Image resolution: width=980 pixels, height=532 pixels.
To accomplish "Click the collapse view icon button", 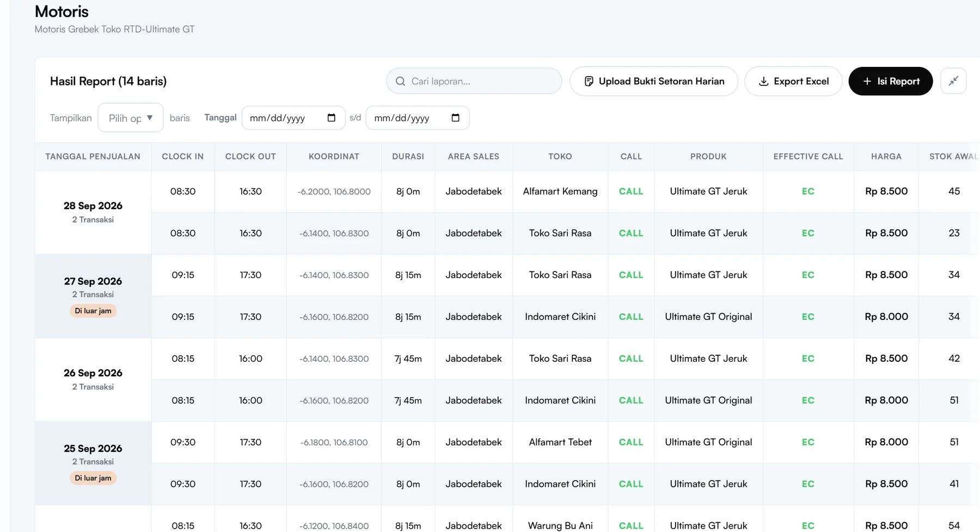I will tap(953, 81).
